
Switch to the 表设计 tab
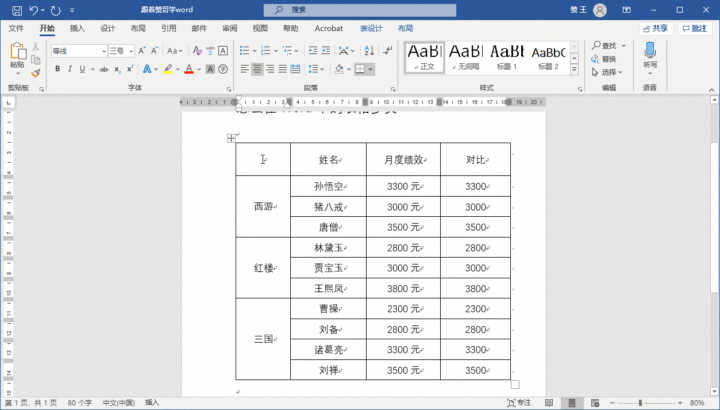[371, 28]
